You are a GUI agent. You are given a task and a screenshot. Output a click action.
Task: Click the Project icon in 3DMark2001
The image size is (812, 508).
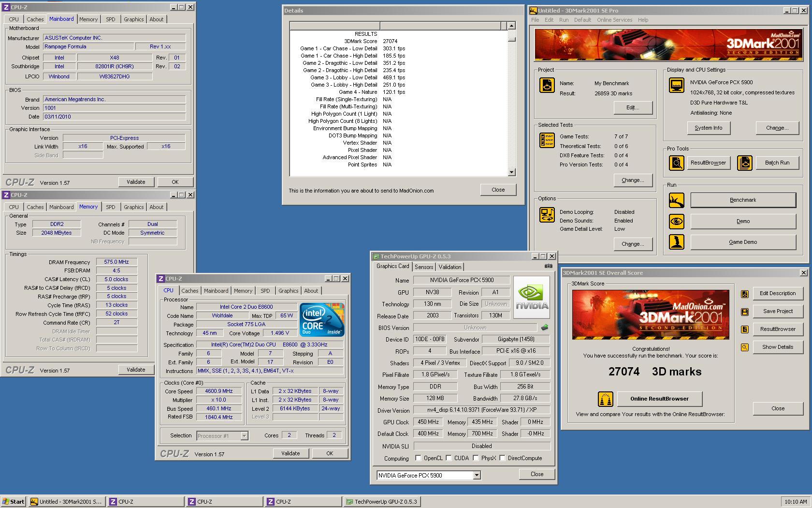pos(547,85)
